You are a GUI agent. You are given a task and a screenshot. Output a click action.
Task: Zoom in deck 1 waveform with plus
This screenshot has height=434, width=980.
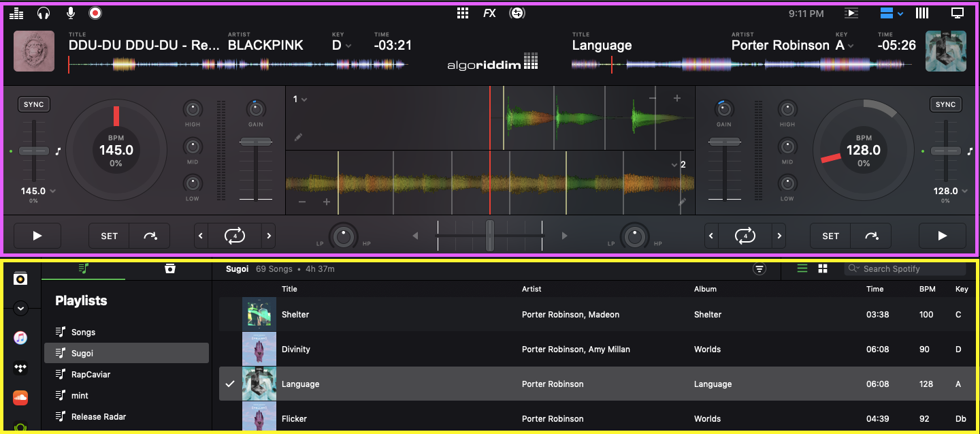click(677, 99)
